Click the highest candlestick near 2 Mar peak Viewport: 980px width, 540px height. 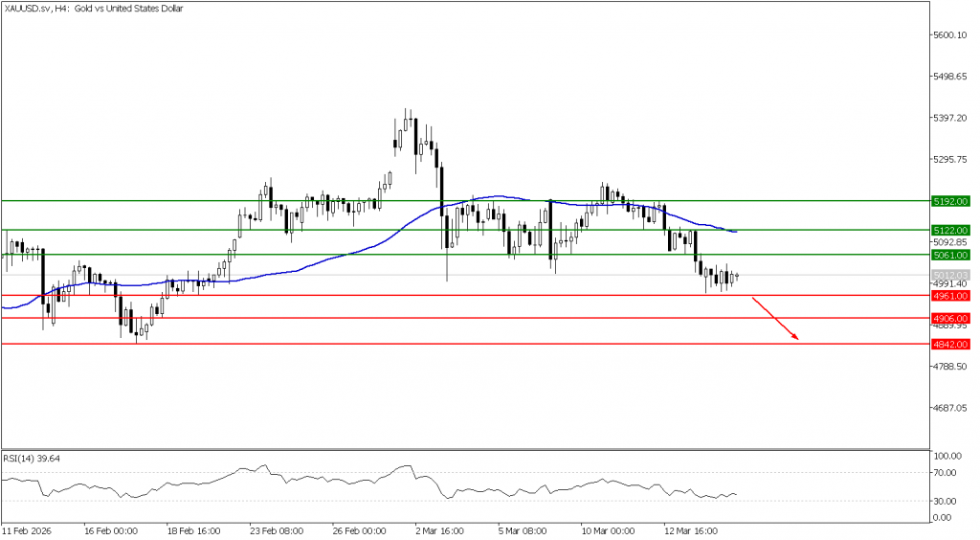coord(408,121)
